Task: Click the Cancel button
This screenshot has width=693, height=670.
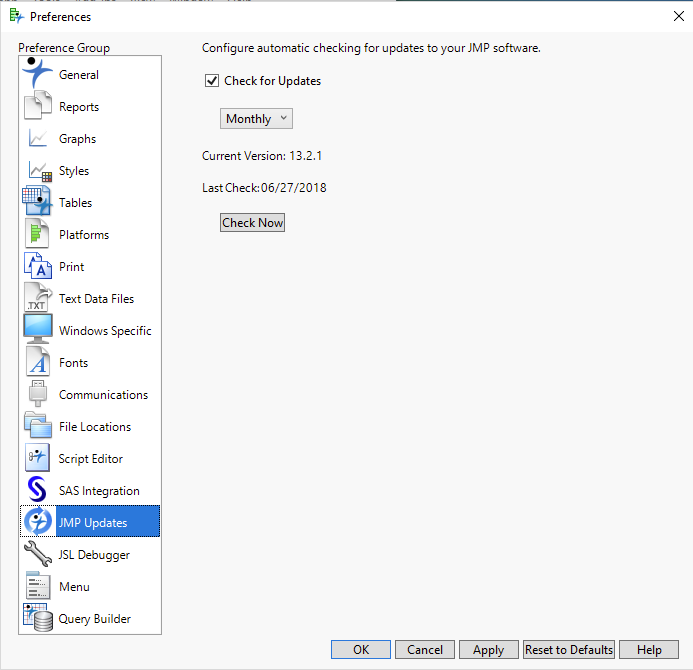Action: tap(425, 649)
